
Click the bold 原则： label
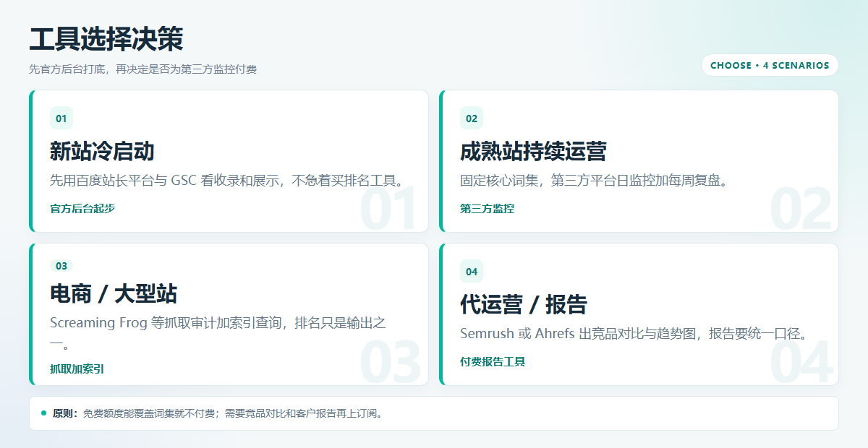pyautogui.click(x=66, y=413)
